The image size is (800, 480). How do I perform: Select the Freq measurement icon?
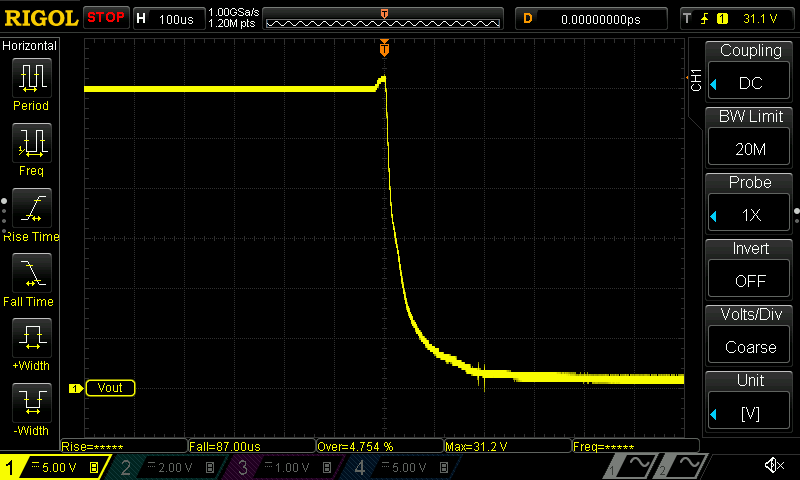[32, 142]
